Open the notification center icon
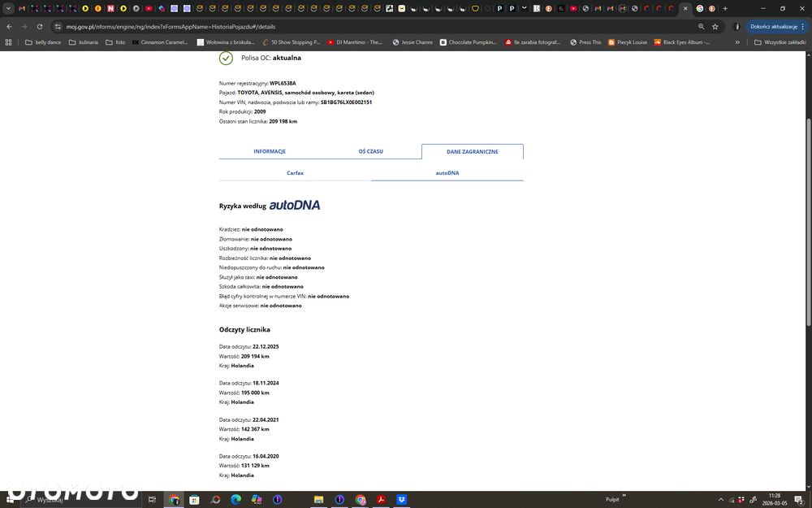Screen dimensions: 812x508 coord(799,499)
